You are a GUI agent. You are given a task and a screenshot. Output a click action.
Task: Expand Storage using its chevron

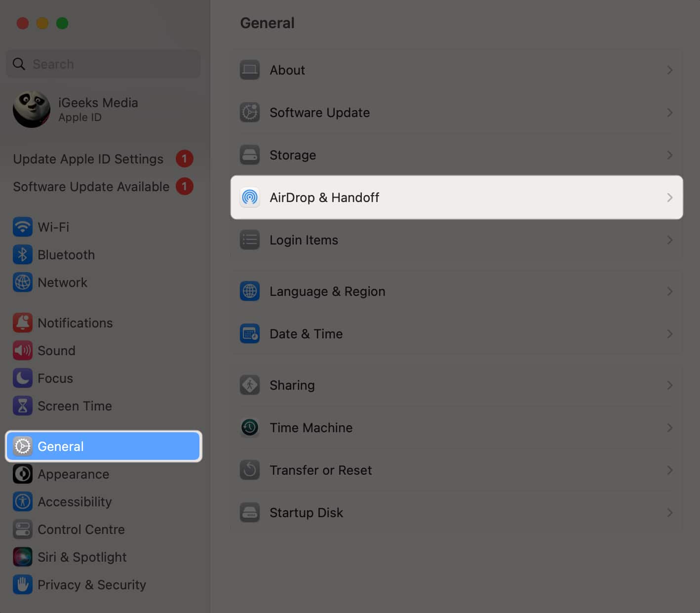pos(670,155)
